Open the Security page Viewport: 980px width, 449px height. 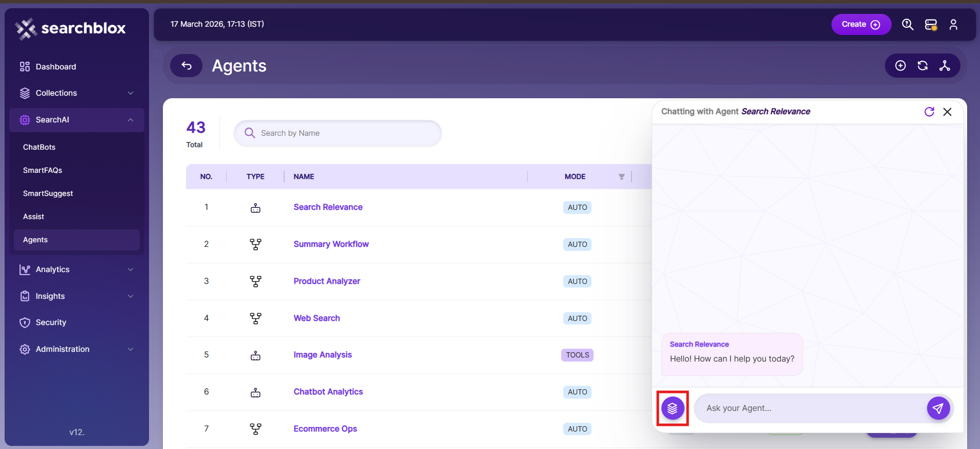click(x=51, y=322)
